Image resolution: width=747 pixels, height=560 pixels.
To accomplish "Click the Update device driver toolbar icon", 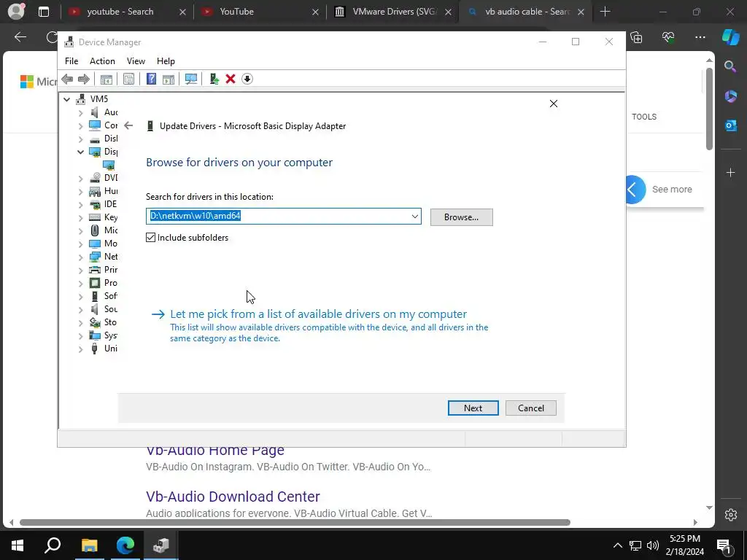I will (214, 79).
